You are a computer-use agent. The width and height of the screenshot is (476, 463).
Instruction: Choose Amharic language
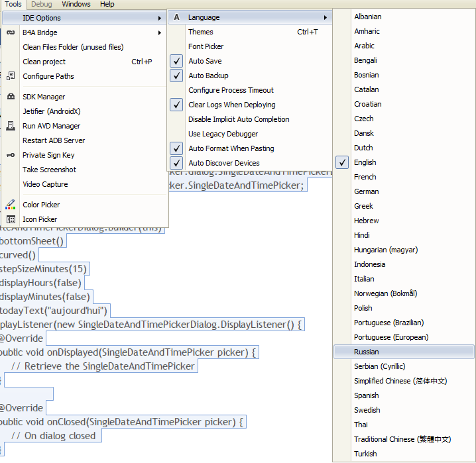(367, 31)
